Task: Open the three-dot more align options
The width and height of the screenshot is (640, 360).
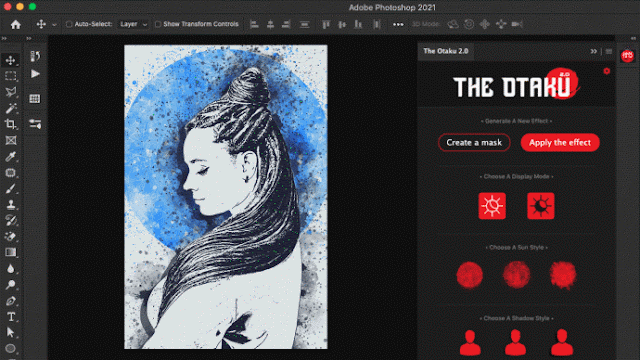Action: [x=398, y=24]
